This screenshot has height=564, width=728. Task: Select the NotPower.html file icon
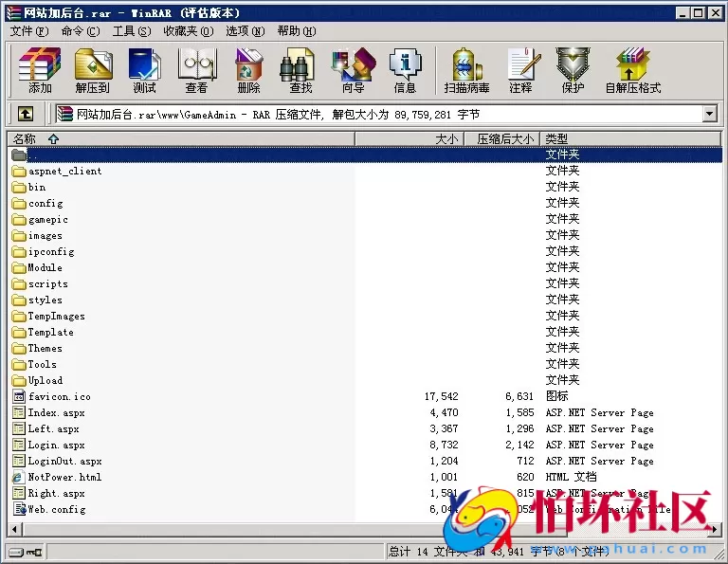pos(19,477)
